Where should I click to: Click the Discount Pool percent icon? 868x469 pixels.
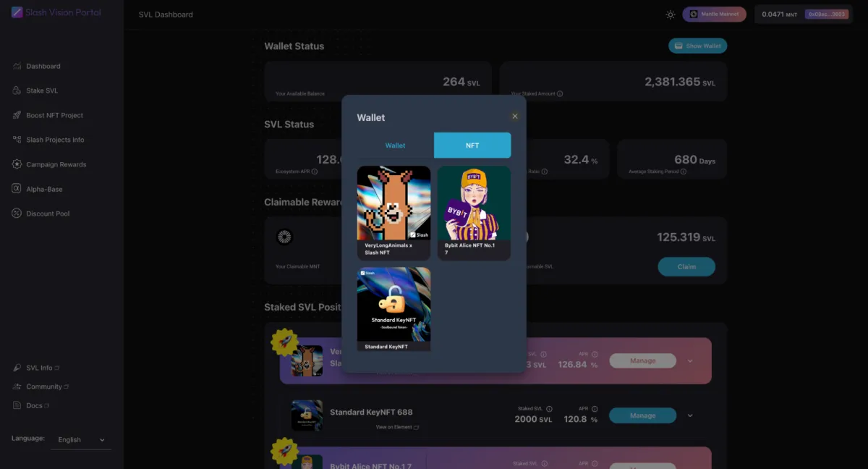click(17, 214)
